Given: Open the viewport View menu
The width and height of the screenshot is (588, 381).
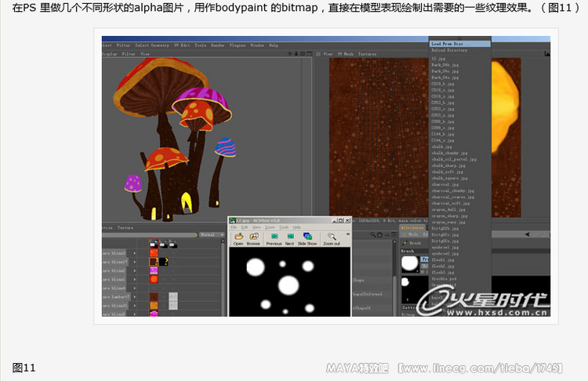Looking at the screenshot, I should (145, 54).
